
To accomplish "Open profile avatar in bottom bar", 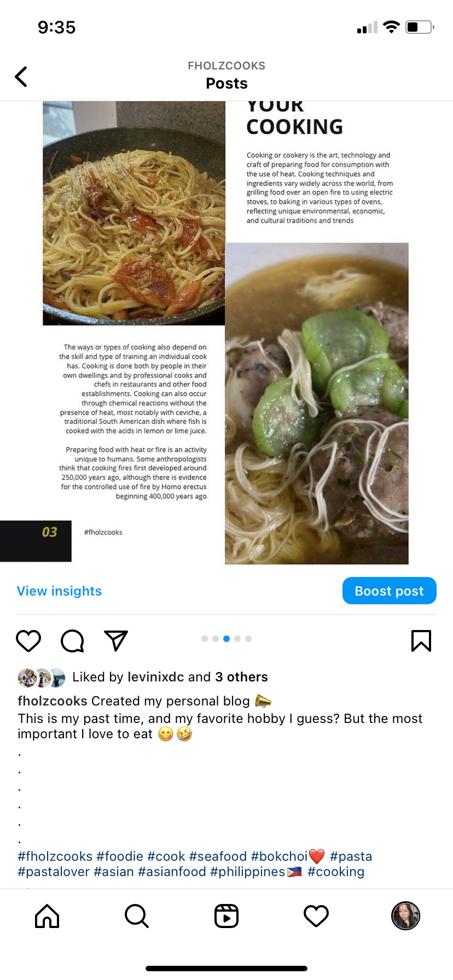I will tap(406, 916).
